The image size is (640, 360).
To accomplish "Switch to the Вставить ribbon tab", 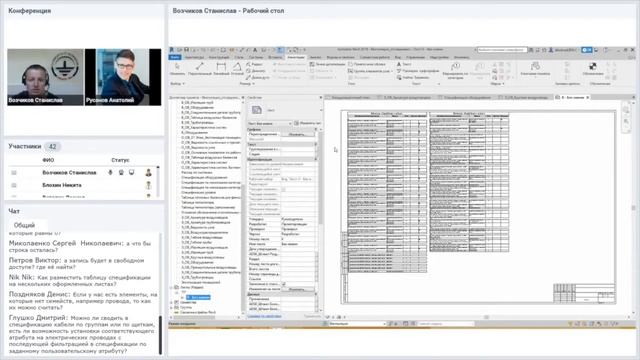I will (x=275, y=58).
